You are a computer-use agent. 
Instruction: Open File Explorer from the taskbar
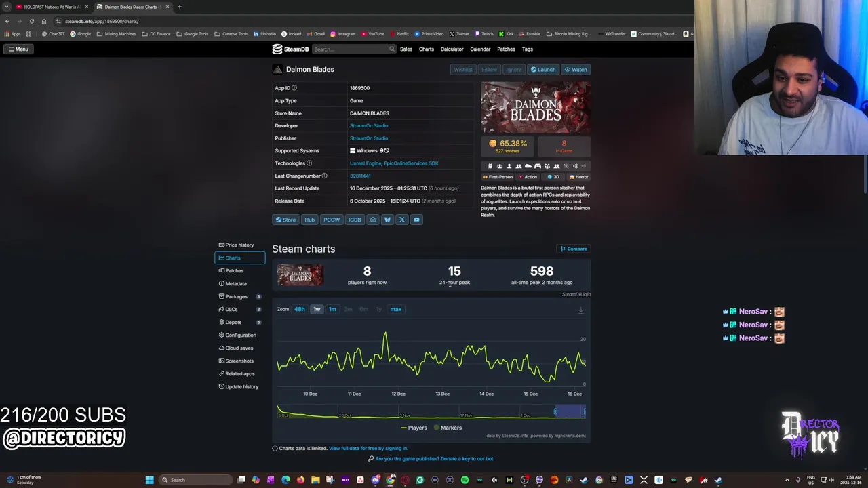pos(315,480)
